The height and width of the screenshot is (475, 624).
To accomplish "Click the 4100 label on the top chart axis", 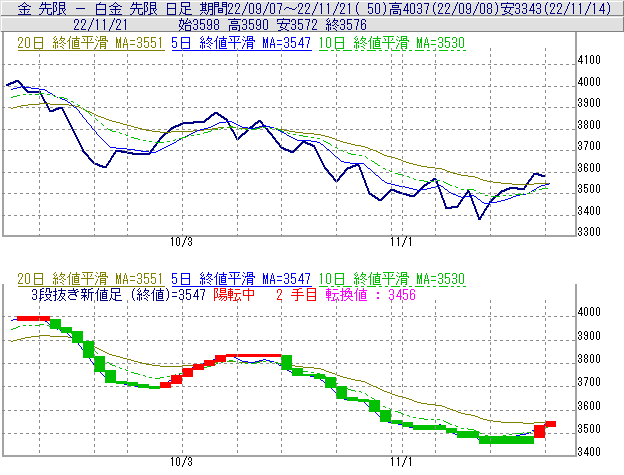I will (589, 60).
